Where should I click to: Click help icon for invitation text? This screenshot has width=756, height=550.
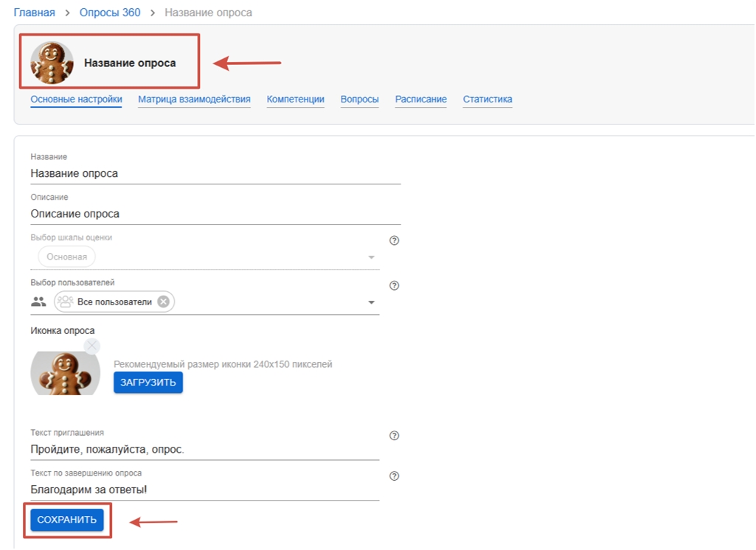click(x=394, y=436)
